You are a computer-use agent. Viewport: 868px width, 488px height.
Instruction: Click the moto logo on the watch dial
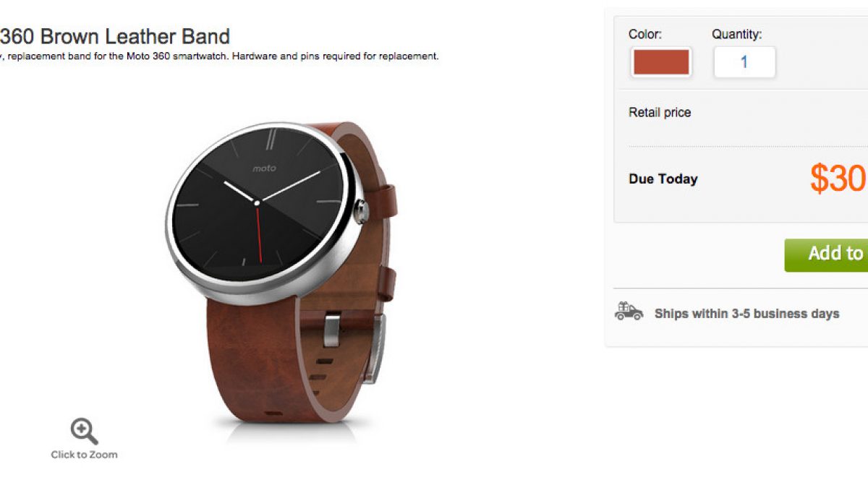pyautogui.click(x=264, y=168)
